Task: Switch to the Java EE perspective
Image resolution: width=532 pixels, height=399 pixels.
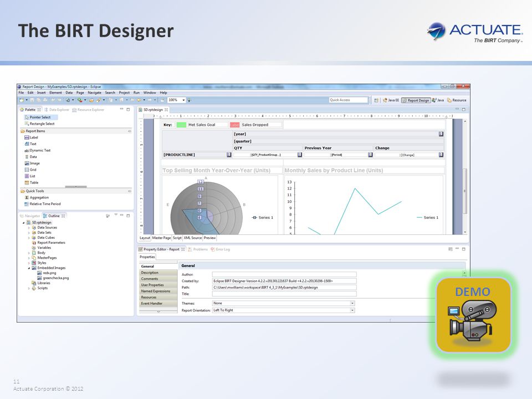Action: 391,100
